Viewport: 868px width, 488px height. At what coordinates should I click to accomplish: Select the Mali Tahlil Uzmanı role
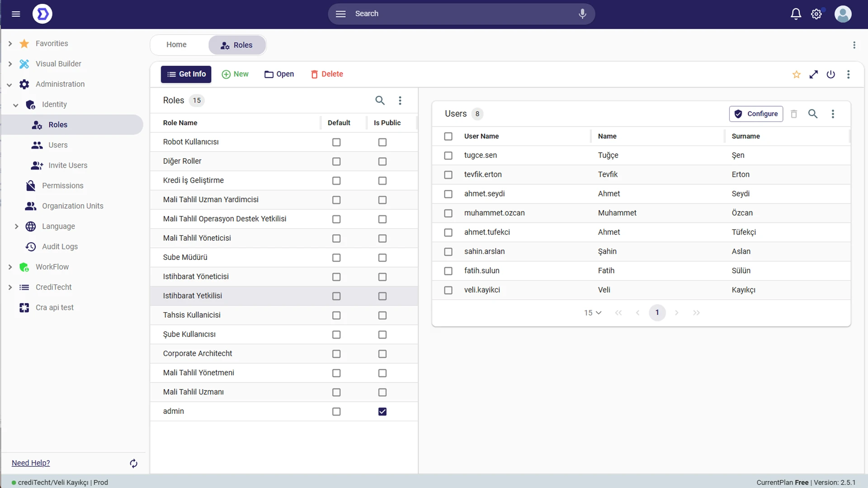(x=284, y=392)
